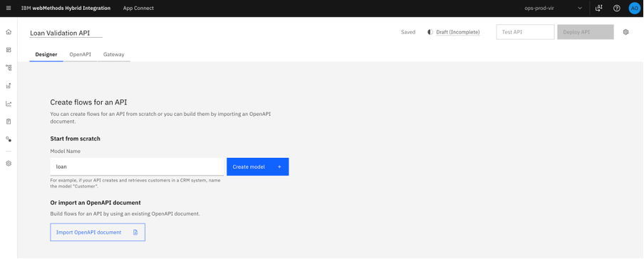The width and height of the screenshot is (644, 259).
Task: Open the dashboard icon below Home
Action: [9, 50]
